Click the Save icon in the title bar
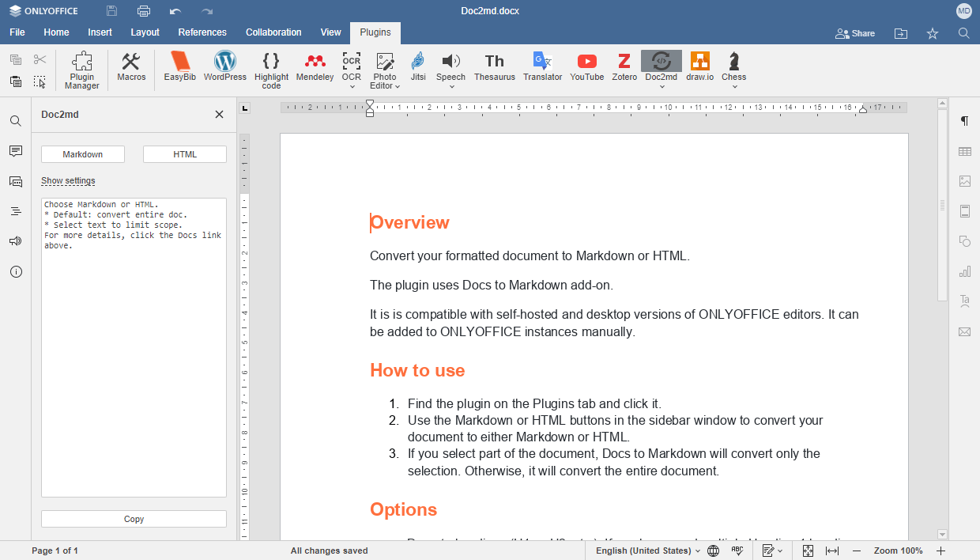980x560 pixels. click(112, 11)
